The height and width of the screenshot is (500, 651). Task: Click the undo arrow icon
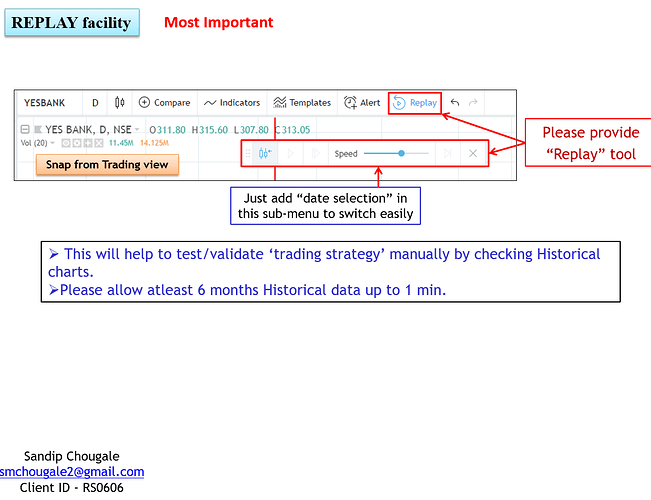click(x=455, y=102)
